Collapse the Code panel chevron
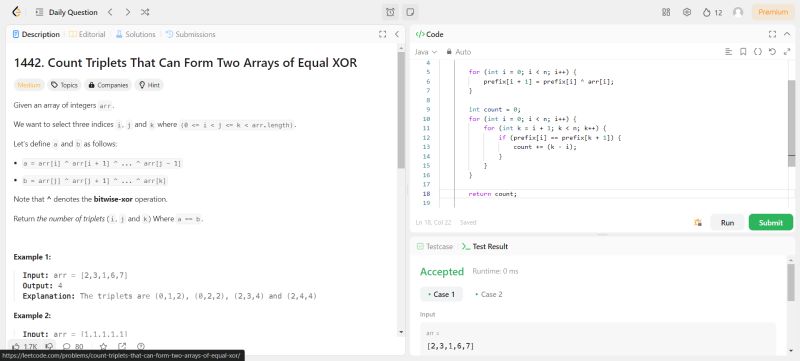Screen dimensions: 800x361 787,34
